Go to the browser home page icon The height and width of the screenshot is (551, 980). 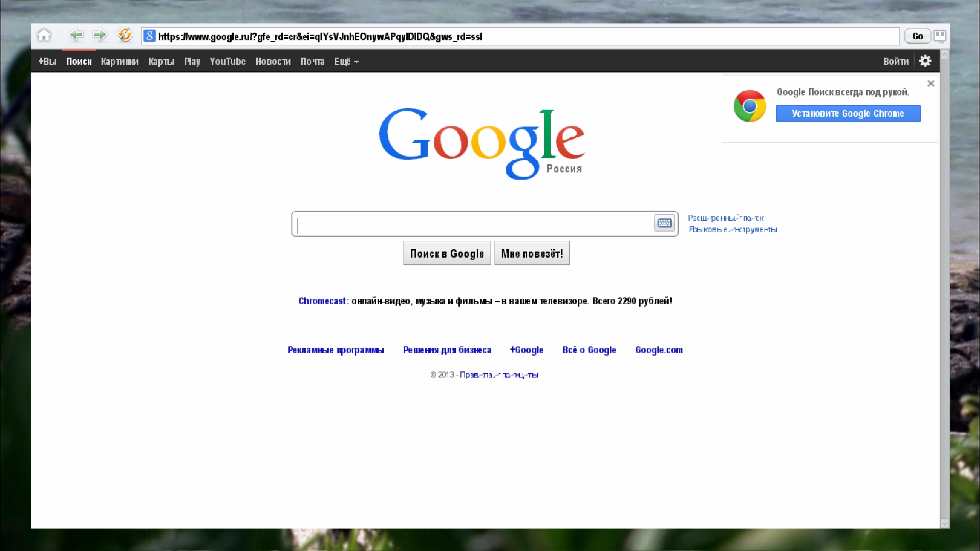pos(44,36)
